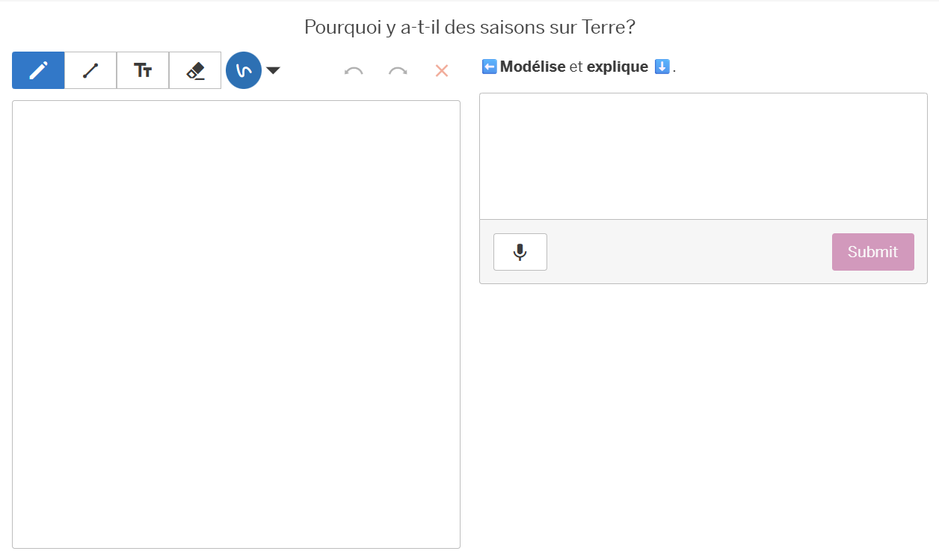Choose the text tool (Tт)
Viewport: 939px width, 560px height.
(143, 70)
